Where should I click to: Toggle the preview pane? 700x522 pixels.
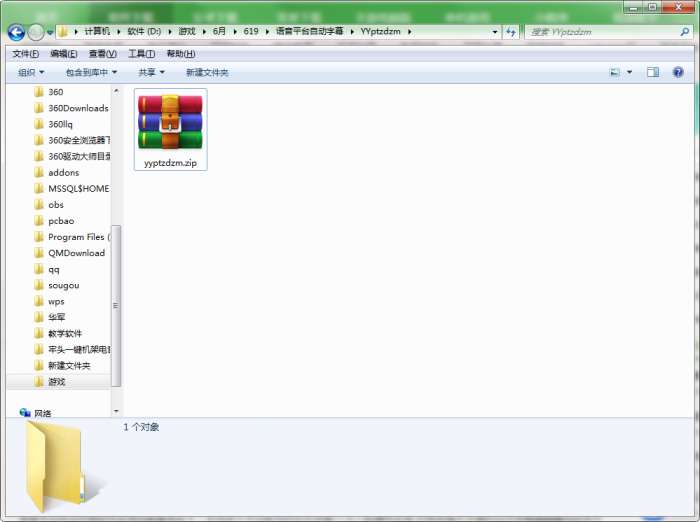pyautogui.click(x=653, y=72)
